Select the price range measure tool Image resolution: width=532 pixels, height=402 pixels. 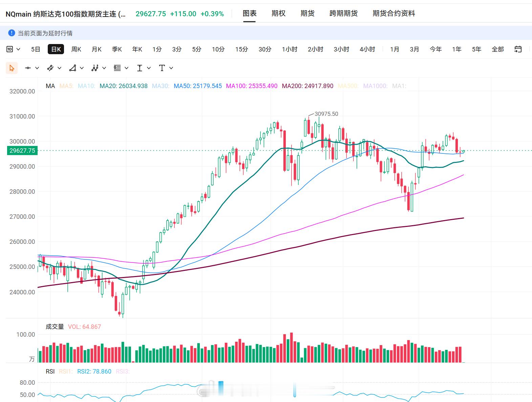point(140,68)
